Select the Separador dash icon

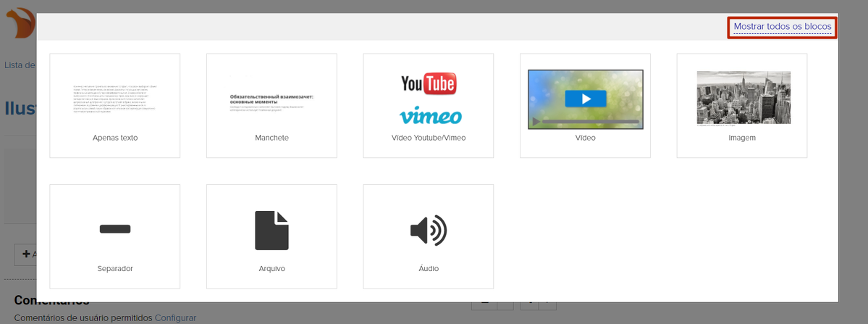tap(115, 229)
